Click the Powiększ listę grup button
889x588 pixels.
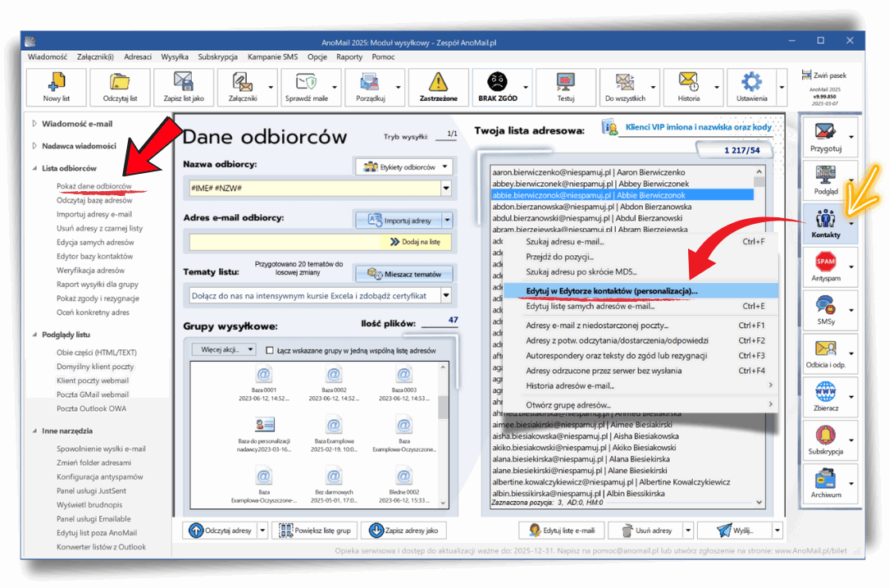pyautogui.click(x=315, y=531)
